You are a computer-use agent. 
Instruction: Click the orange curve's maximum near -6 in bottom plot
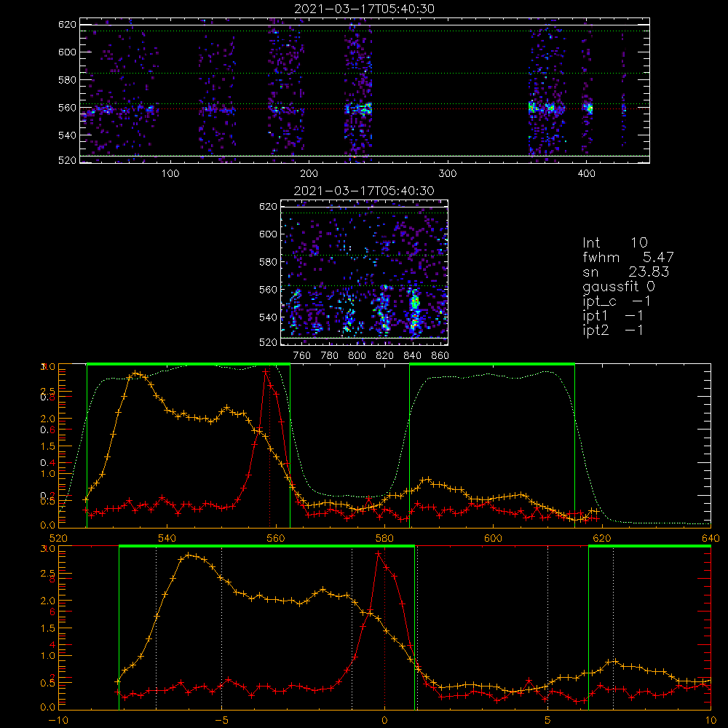[189, 555]
